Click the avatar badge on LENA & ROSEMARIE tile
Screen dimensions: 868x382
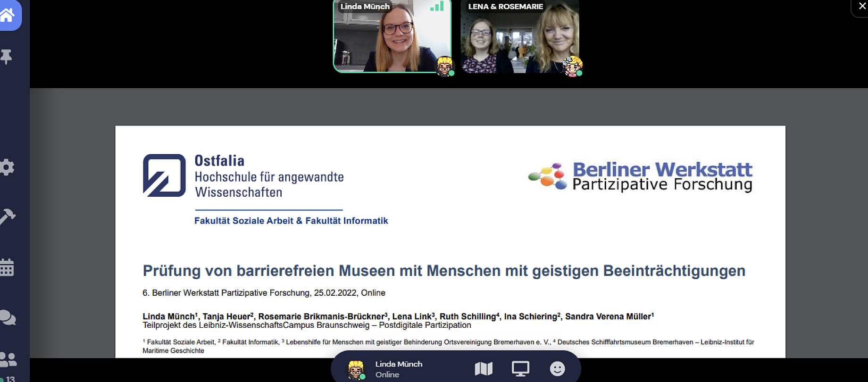pos(573,66)
